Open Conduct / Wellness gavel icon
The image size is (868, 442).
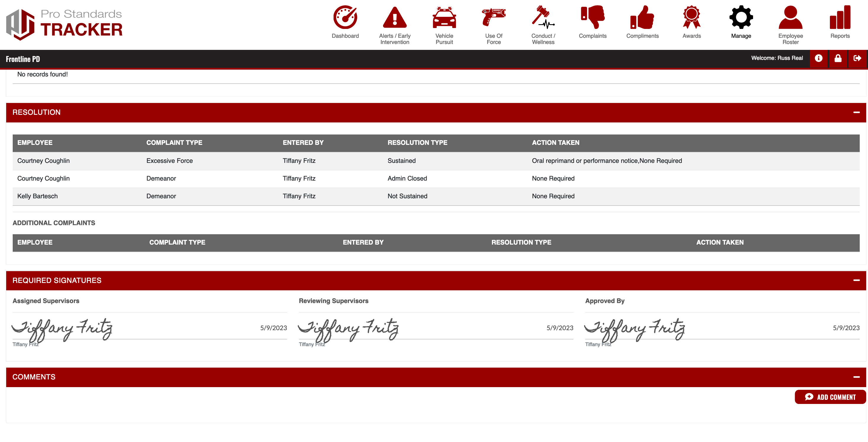point(543,17)
